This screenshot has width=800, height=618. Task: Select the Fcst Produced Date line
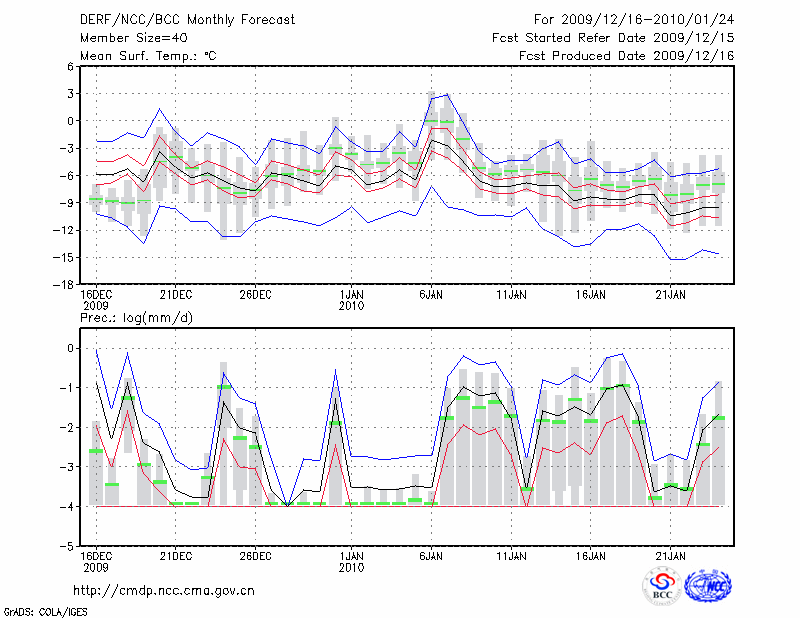point(627,56)
